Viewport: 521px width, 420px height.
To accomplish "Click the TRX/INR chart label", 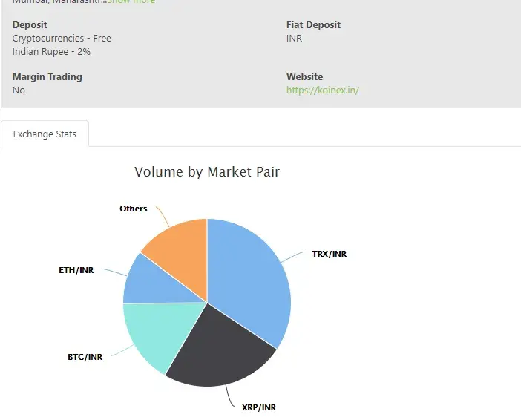I will 329,254.
